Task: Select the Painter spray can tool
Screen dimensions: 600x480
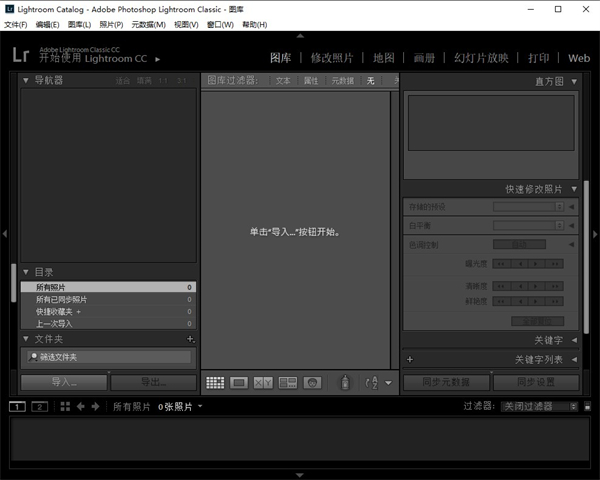Action: 345,382
